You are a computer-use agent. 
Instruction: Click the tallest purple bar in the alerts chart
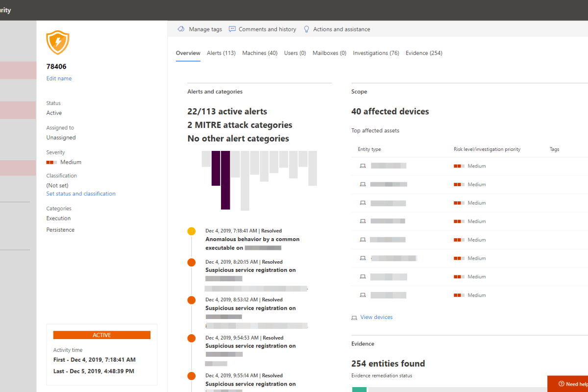point(225,180)
